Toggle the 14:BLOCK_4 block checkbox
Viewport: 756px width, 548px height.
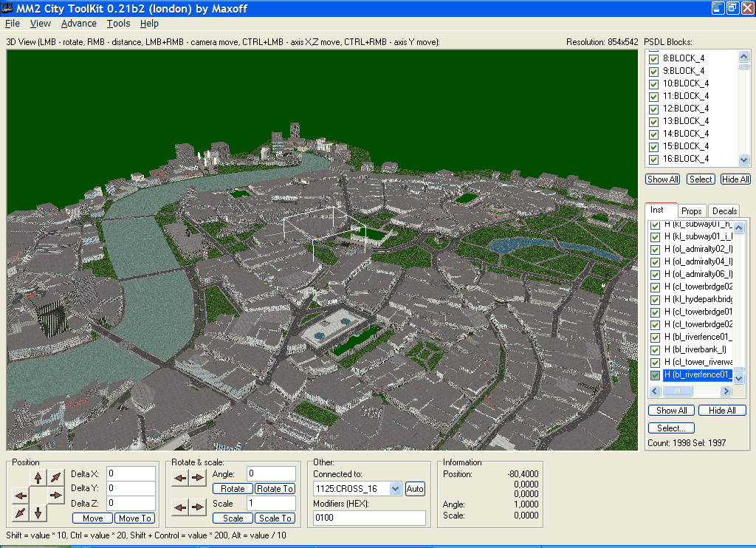pos(653,134)
